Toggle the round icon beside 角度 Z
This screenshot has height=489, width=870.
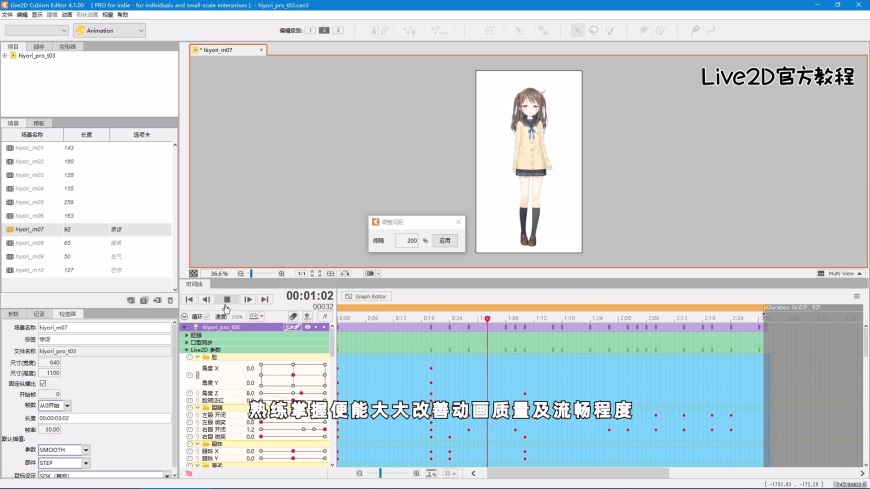pos(189,393)
